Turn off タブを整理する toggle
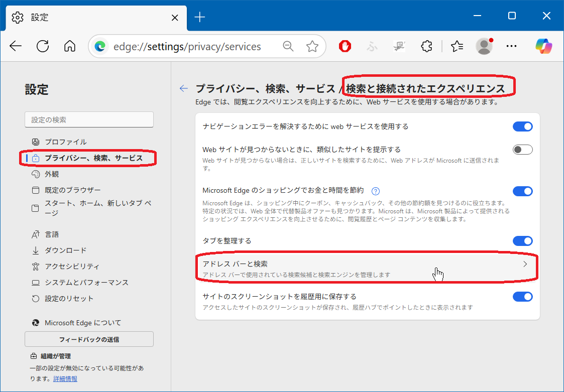Image resolution: width=564 pixels, height=392 pixels. tap(522, 241)
